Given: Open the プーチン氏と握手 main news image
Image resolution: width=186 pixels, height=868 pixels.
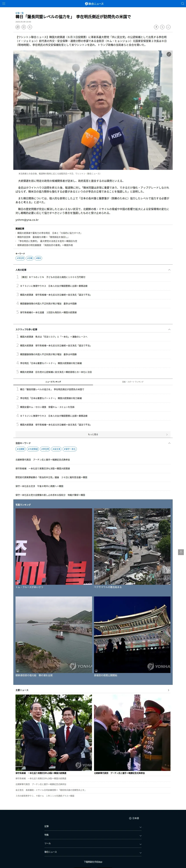Looking at the screenshot, I should click(132, 733).
